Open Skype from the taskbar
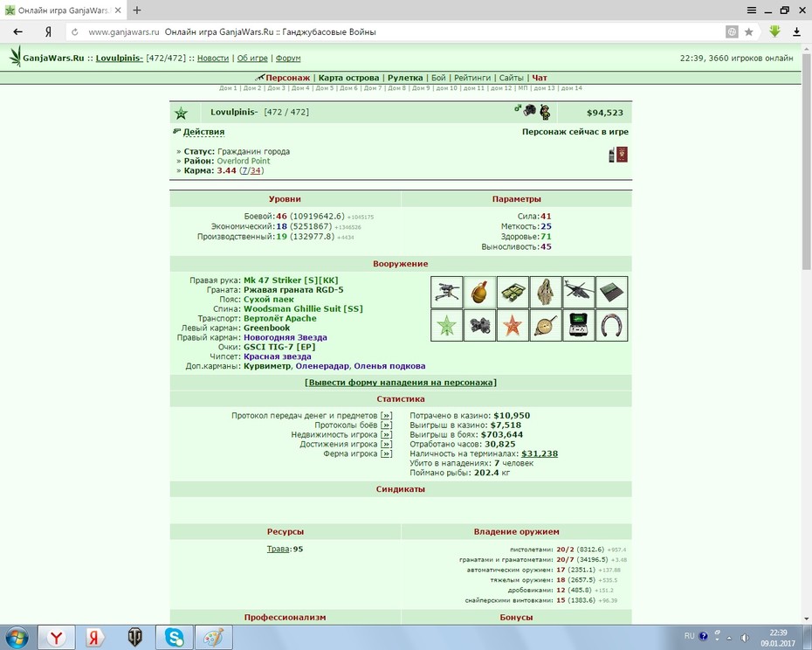The image size is (812, 650). pyautogui.click(x=174, y=637)
